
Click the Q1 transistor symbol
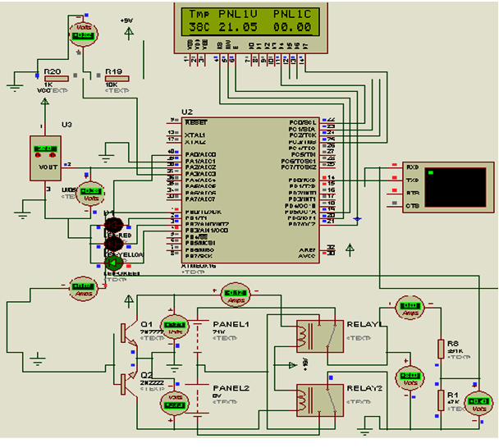126,334
